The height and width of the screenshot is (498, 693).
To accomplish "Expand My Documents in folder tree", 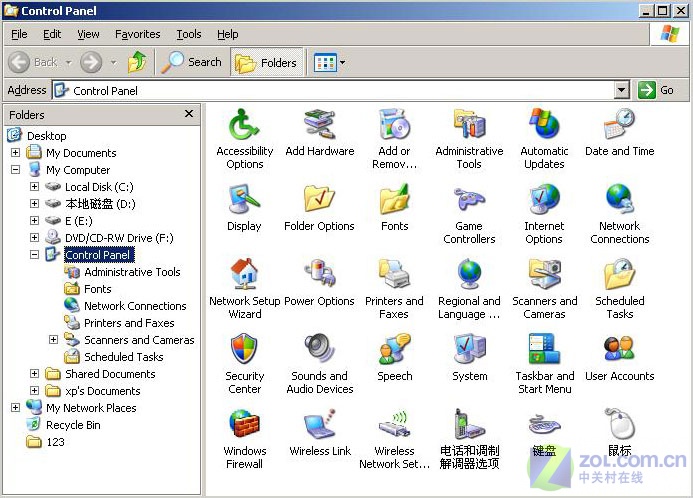I will [15, 152].
